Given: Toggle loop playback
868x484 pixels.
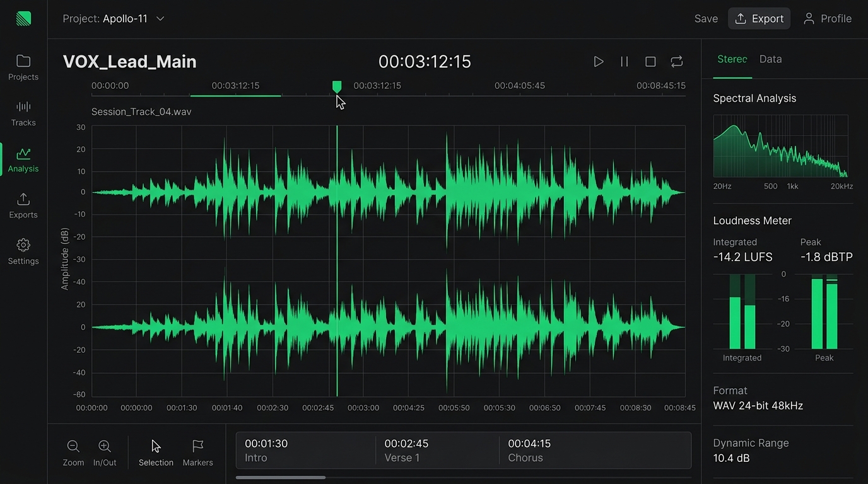Looking at the screenshot, I should point(677,62).
